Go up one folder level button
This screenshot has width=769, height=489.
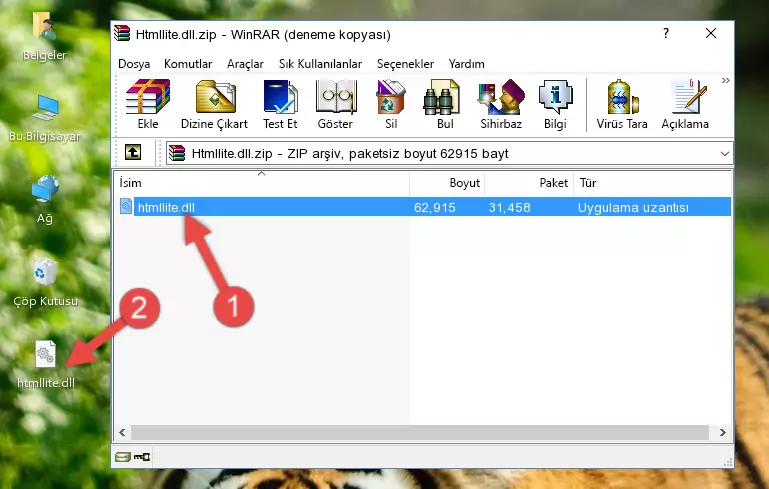coord(133,153)
